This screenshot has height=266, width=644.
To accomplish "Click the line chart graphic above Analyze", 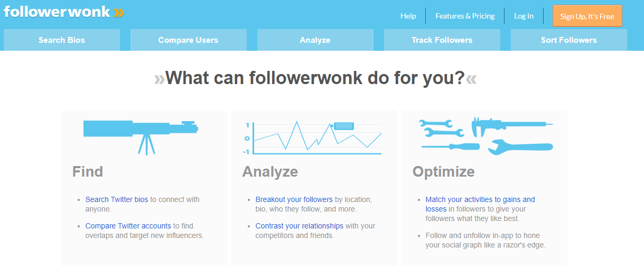I will (314, 138).
